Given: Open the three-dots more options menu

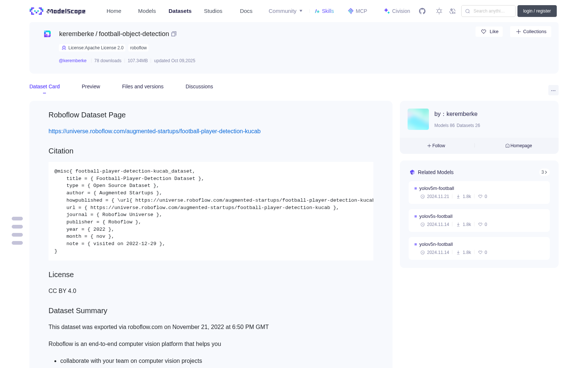Looking at the screenshot, I should (553, 90).
